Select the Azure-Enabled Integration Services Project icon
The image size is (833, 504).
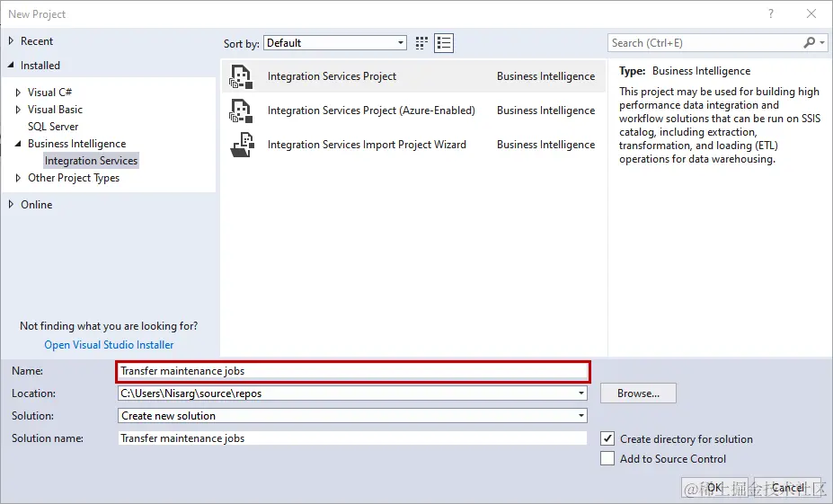[241, 111]
